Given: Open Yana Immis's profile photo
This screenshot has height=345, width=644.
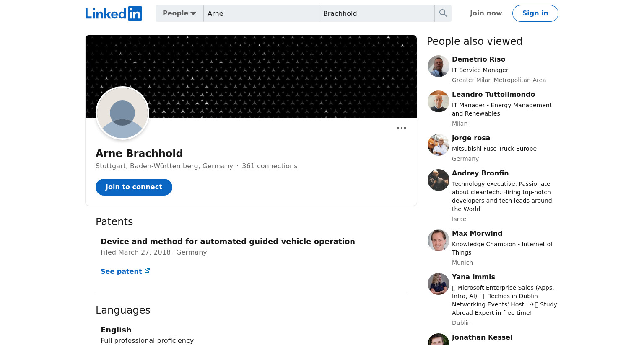Looking at the screenshot, I should 439,284.
